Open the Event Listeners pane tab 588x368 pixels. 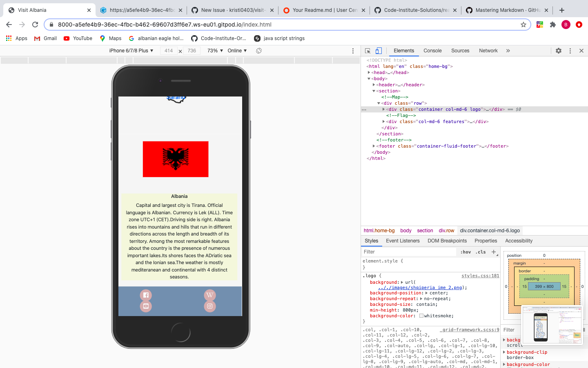tap(403, 241)
